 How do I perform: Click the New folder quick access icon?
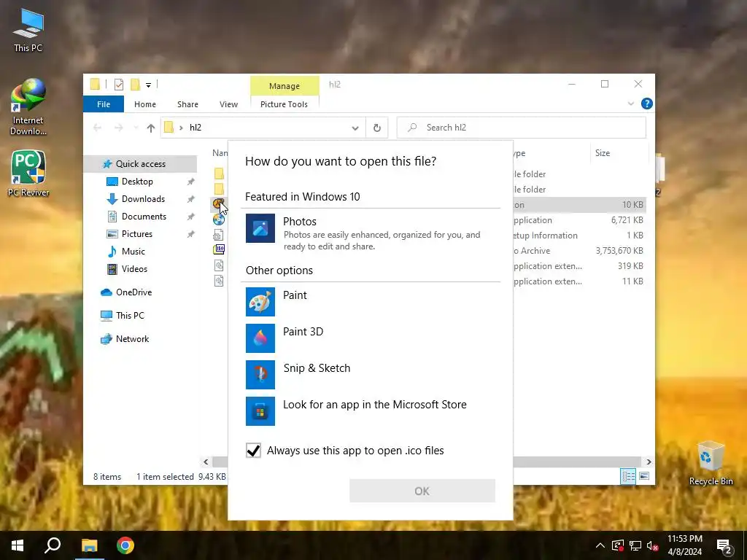click(x=135, y=85)
